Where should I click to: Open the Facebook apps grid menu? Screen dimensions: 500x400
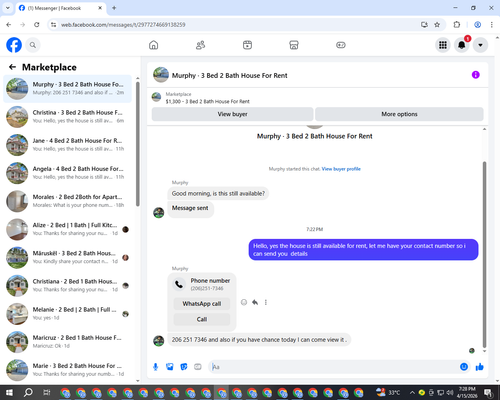[x=443, y=45]
